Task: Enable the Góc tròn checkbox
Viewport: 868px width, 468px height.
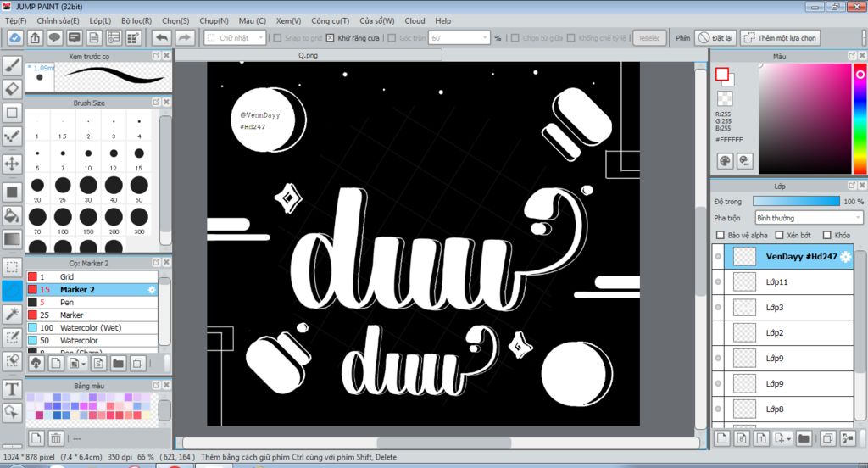Action: 392,37
